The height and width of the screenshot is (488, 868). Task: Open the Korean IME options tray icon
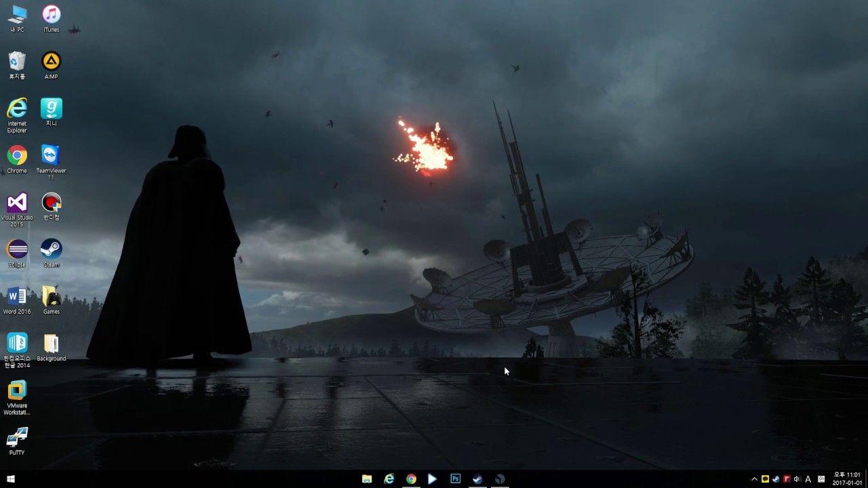(x=821, y=479)
